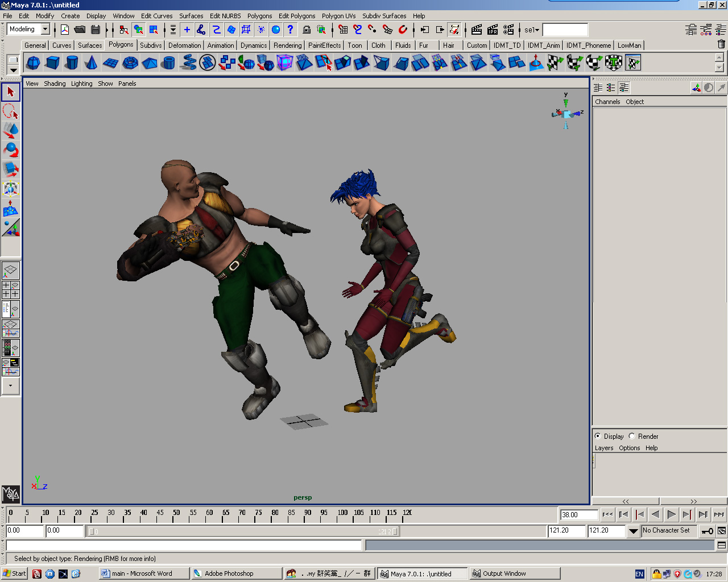Click the Create new scene icon
Screen dimensions: 728x582
(65, 30)
